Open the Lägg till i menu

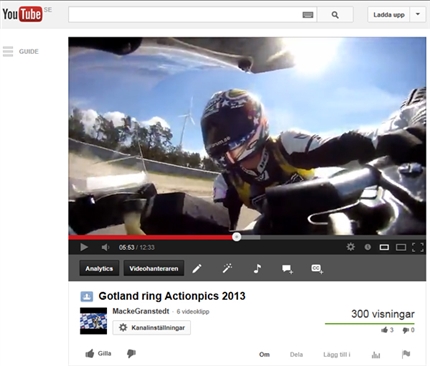point(337,354)
